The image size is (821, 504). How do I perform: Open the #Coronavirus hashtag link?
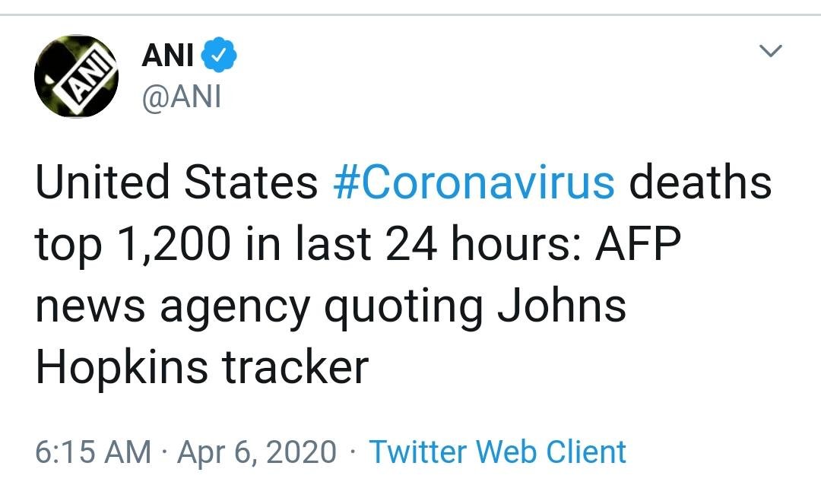(x=474, y=184)
